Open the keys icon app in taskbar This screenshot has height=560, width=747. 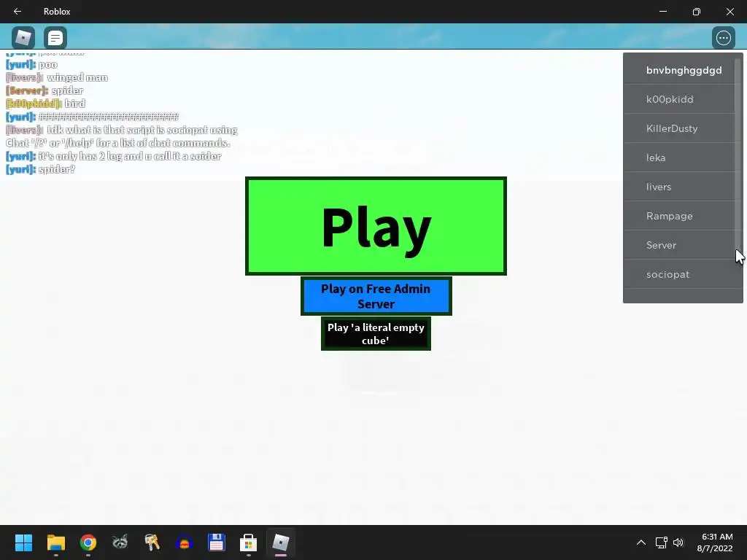tap(152, 542)
